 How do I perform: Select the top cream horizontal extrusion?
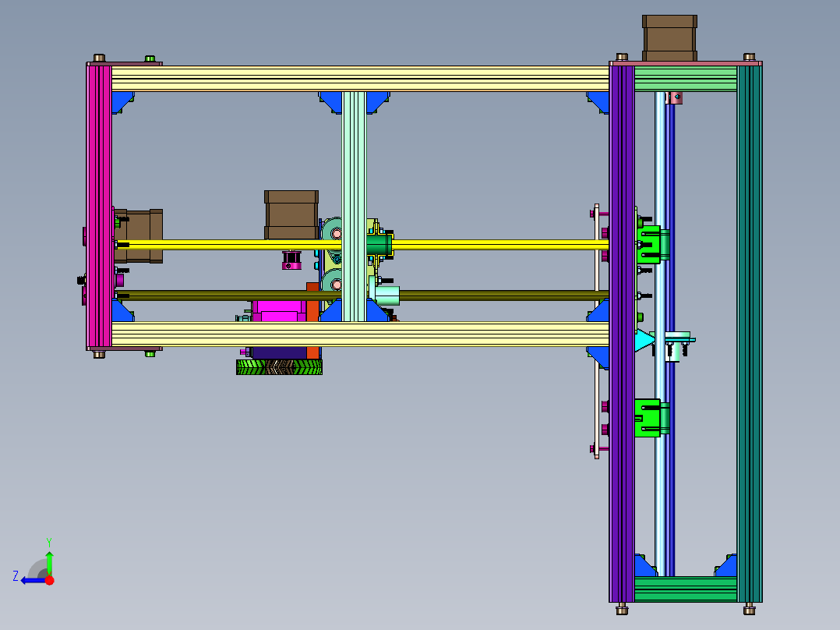360,79
